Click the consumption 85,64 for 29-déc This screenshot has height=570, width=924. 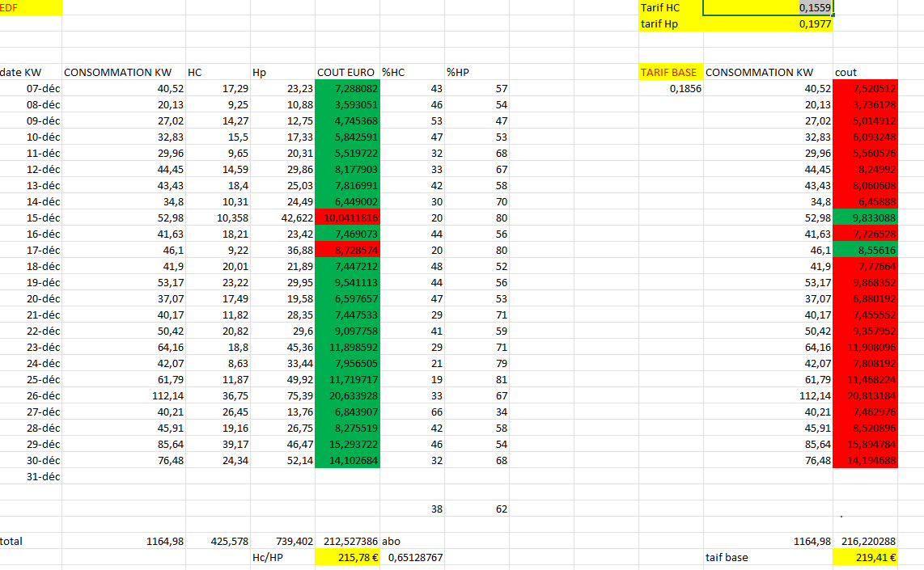click(124, 445)
